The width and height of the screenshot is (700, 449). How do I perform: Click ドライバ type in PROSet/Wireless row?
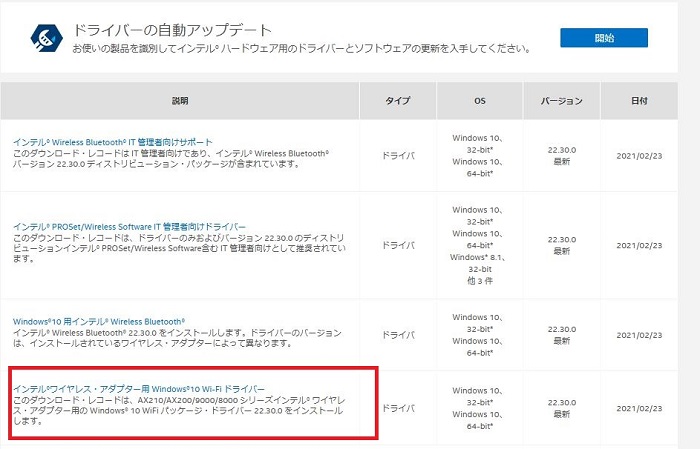(398, 245)
